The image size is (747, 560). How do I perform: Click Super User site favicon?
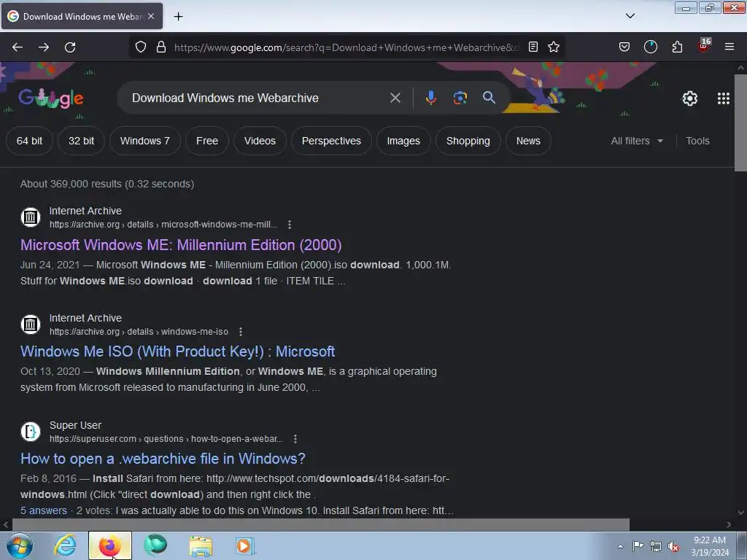pyautogui.click(x=31, y=432)
